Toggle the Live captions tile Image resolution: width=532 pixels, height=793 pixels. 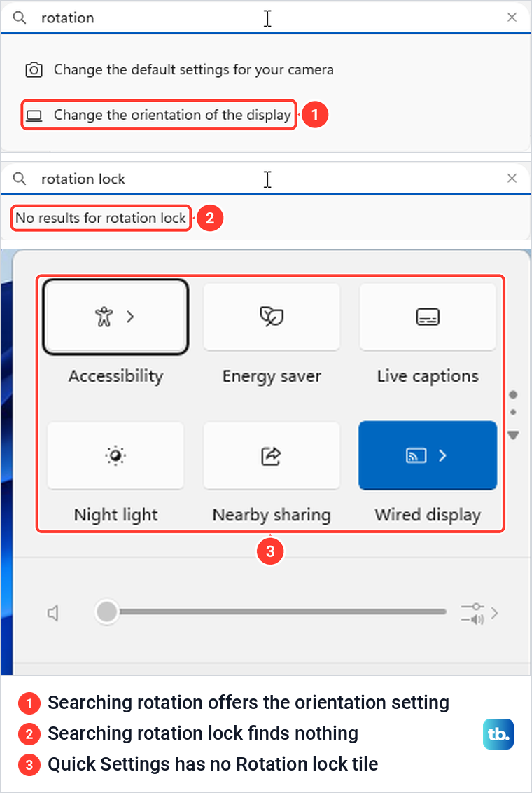coord(428,317)
